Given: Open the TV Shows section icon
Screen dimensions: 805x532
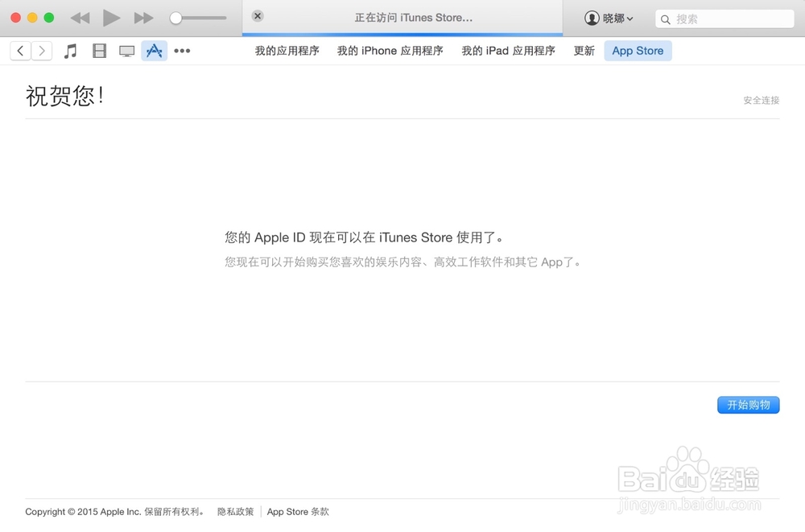Looking at the screenshot, I should [126, 50].
